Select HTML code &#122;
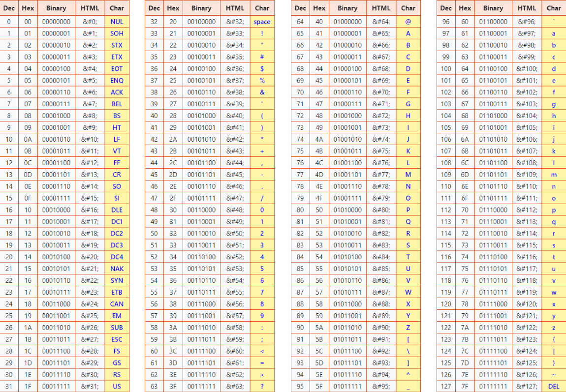This screenshot has width=566, height=392. [x=527, y=328]
